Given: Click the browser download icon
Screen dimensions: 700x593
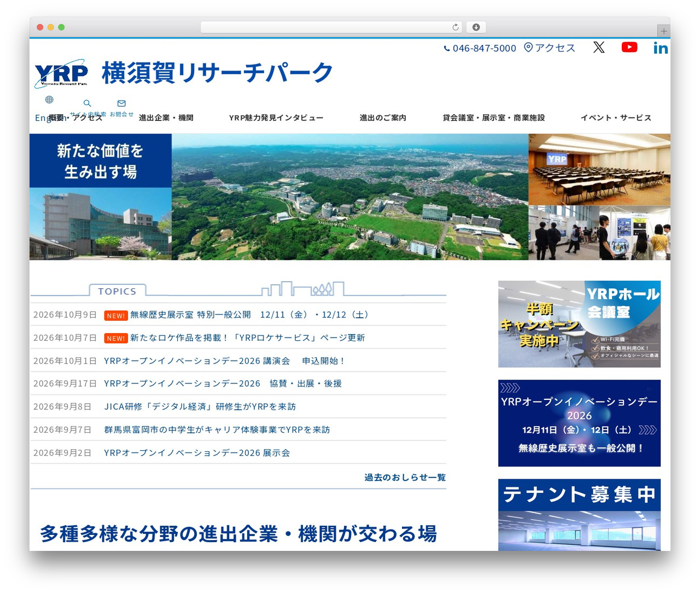Looking at the screenshot, I should pyautogui.click(x=476, y=27).
